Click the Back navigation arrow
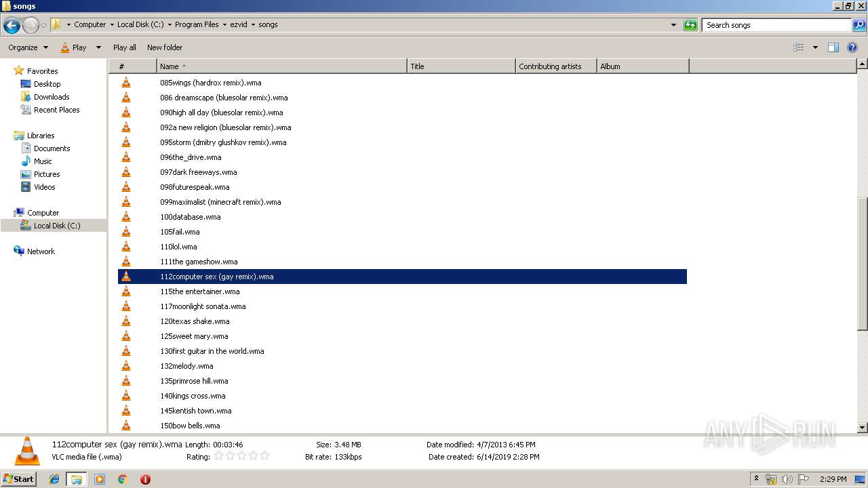 click(x=12, y=25)
